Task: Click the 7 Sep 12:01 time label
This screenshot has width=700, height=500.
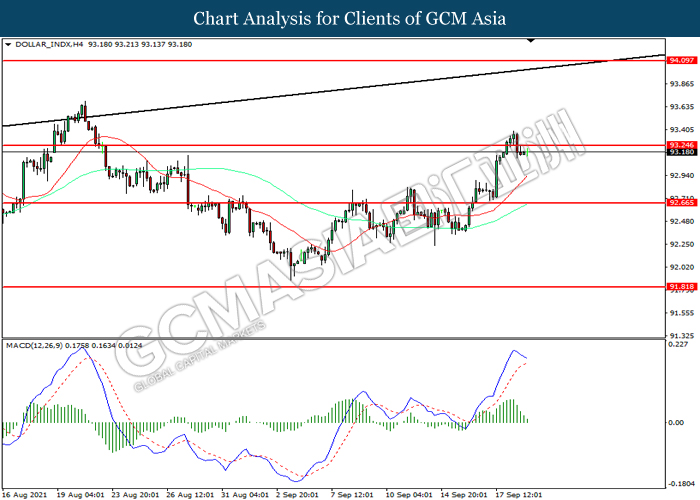Action: point(352,495)
